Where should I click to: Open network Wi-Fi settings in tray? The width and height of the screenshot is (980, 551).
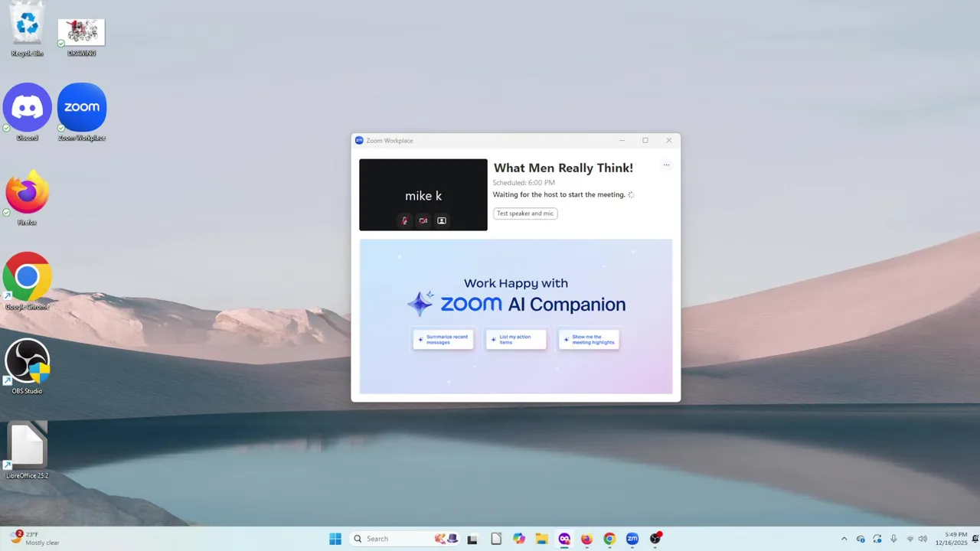click(x=910, y=539)
